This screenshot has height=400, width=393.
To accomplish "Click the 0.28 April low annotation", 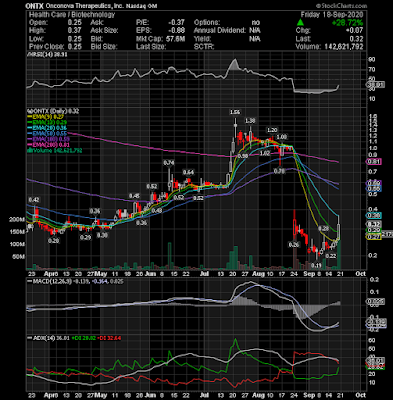I will pos(54,240).
